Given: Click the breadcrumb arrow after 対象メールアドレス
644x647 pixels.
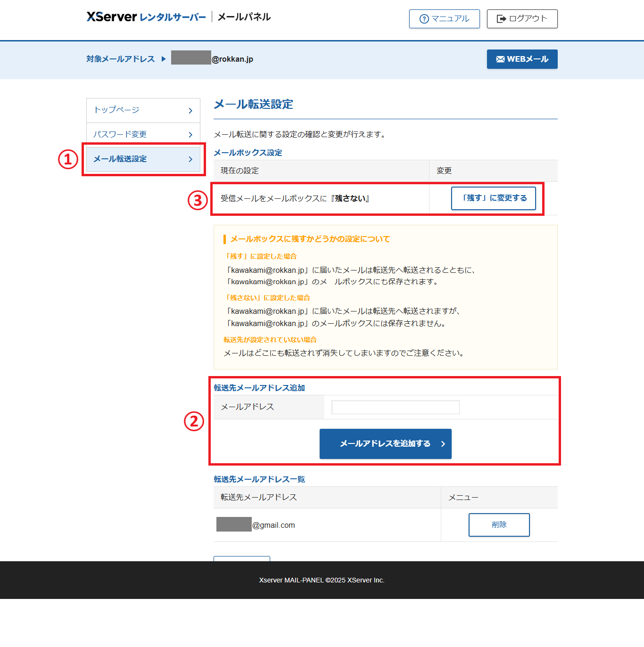Looking at the screenshot, I should tap(164, 58).
